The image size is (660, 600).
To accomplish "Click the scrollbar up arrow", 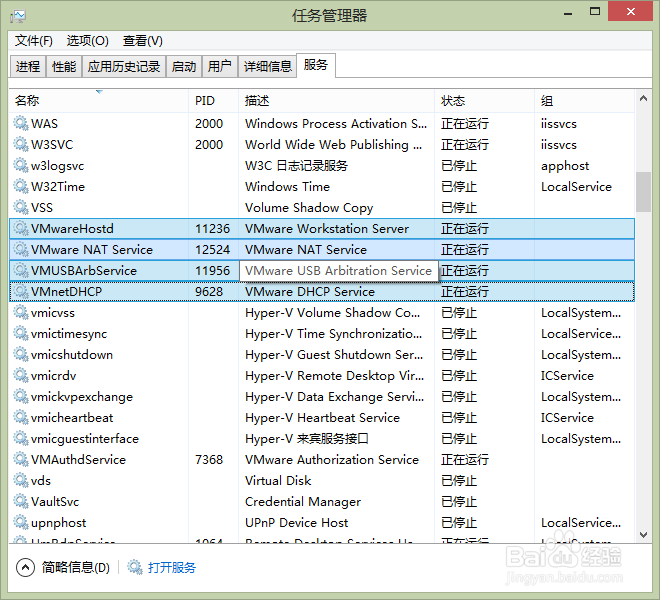I will 643,99.
